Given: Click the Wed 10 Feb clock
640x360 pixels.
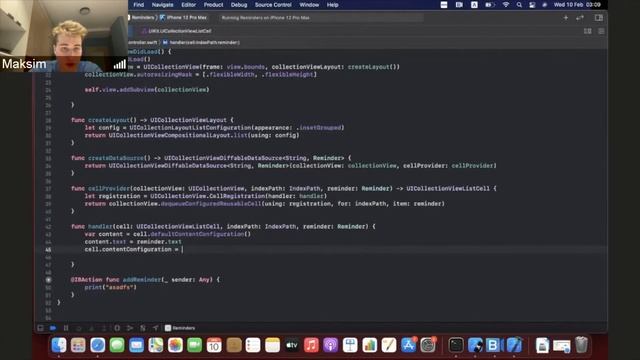Looking at the screenshot, I should point(577,5).
